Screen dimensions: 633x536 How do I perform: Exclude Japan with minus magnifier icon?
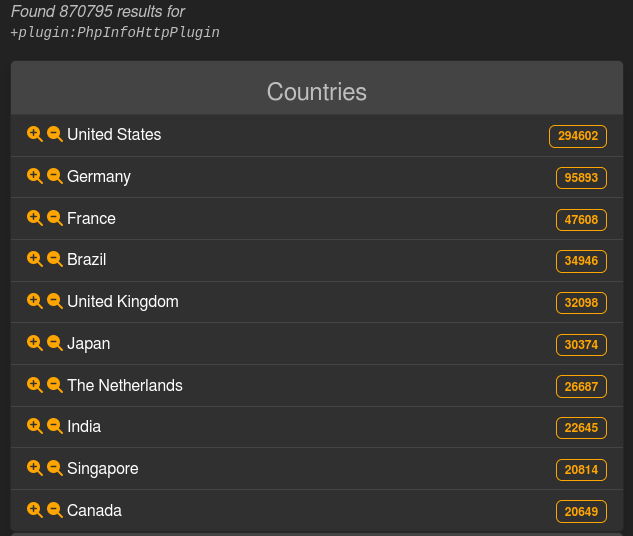(55, 343)
